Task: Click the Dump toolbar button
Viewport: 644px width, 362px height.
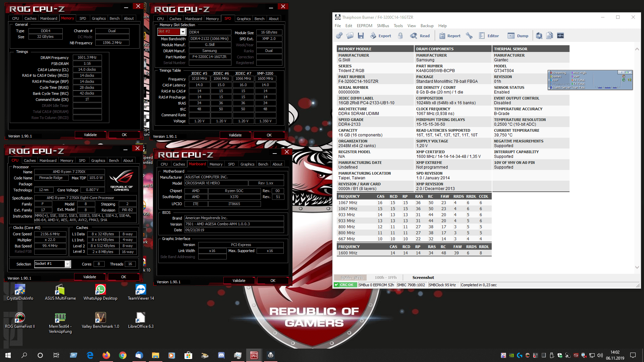Action: tap(518, 36)
